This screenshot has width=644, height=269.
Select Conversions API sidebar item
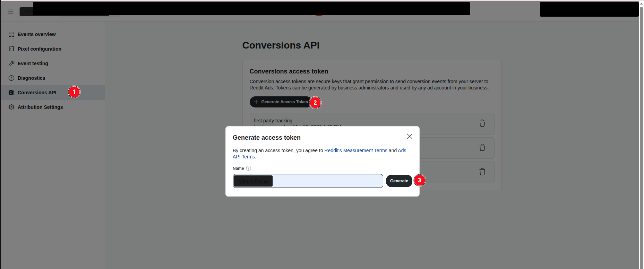53,93
